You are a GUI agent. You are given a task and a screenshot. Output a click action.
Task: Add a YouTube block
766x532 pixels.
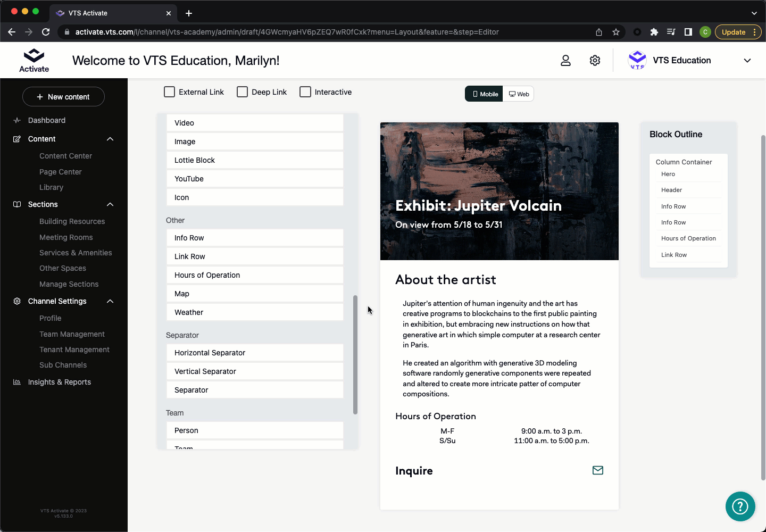[x=255, y=179]
